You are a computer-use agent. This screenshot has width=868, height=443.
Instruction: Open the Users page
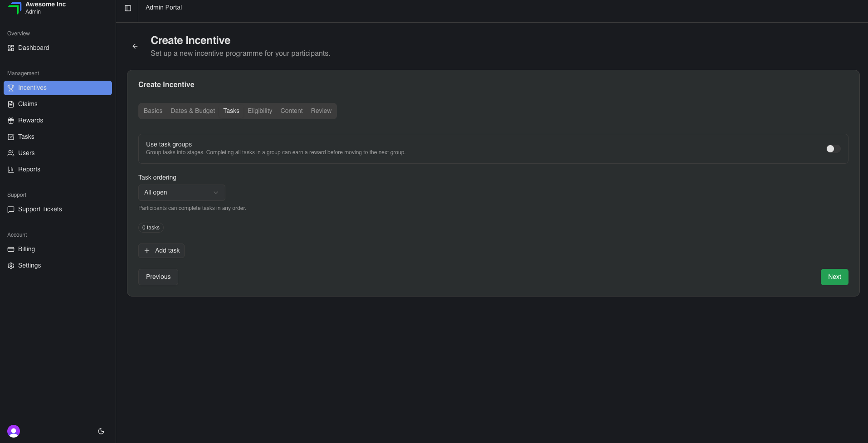coord(58,153)
